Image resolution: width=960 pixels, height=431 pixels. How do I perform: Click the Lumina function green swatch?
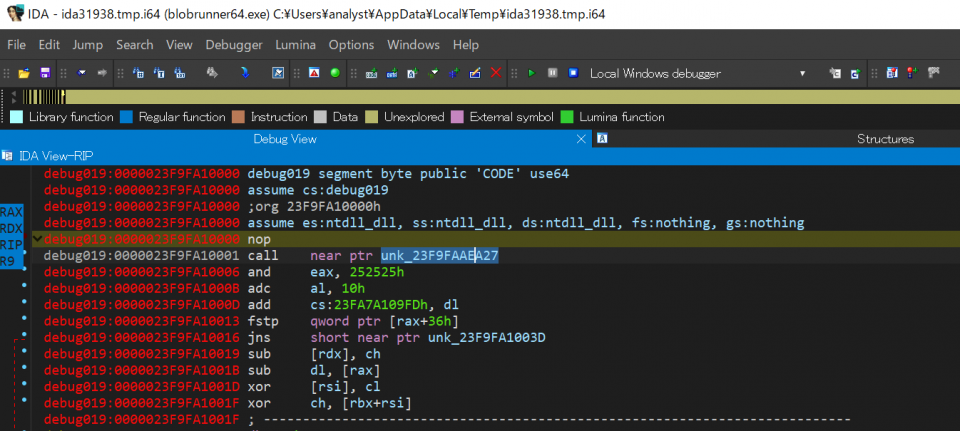click(567, 117)
